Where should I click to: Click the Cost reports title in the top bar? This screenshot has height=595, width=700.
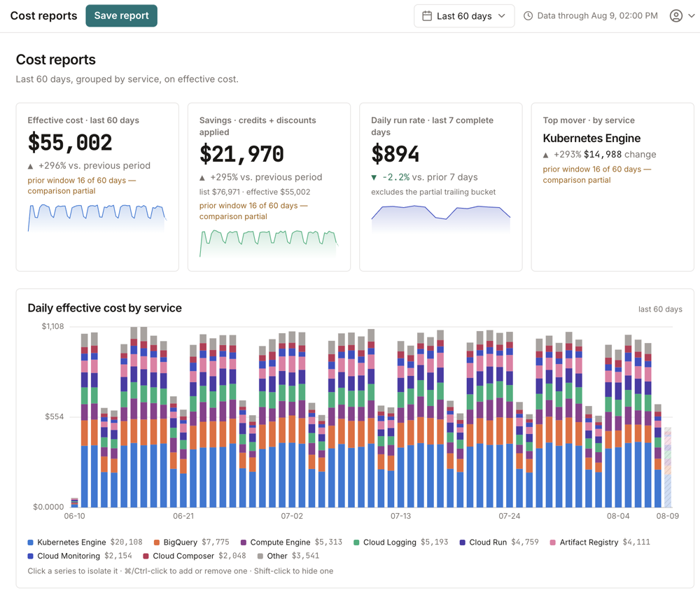43,15
